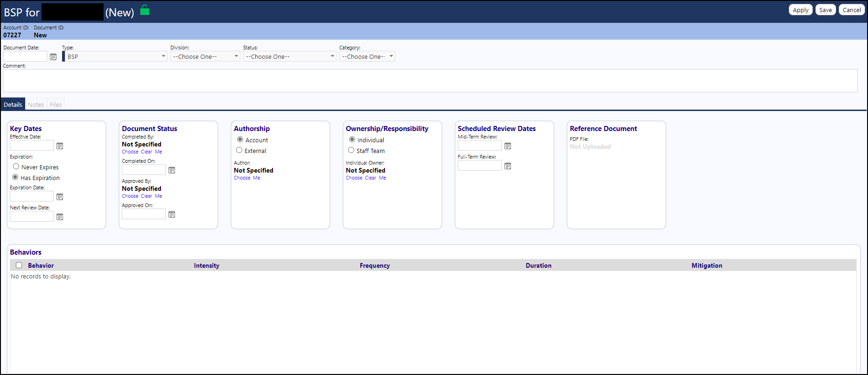Click Clear link under Approved By
The width and height of the screenshot is (868, 375).
click(x=147, y=196)
